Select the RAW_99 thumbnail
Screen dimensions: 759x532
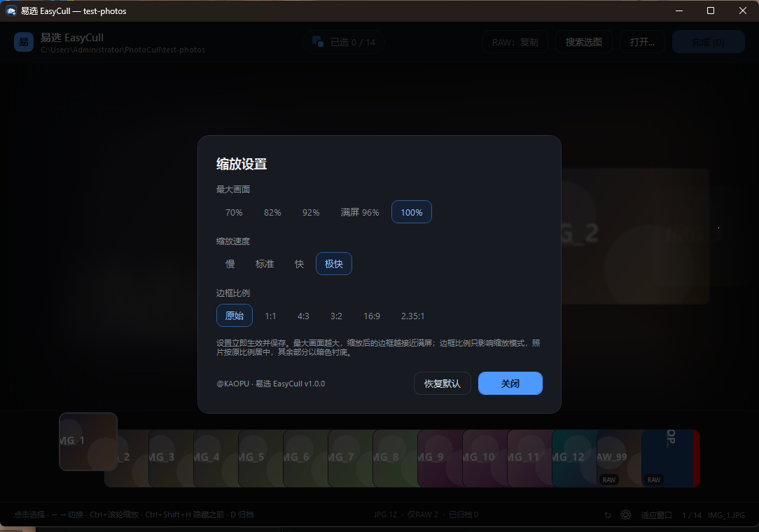pyautogui.click(x=619, y=458)
